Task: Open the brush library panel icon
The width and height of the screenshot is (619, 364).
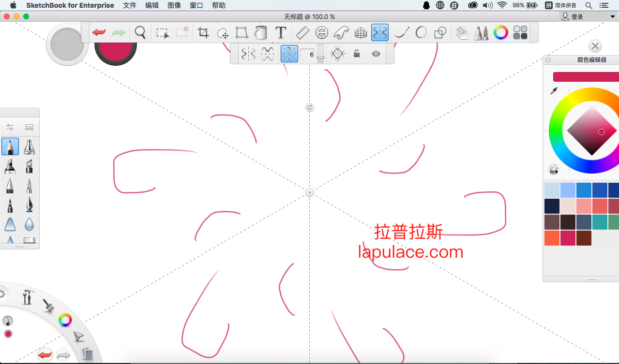Action: point(481,33)
